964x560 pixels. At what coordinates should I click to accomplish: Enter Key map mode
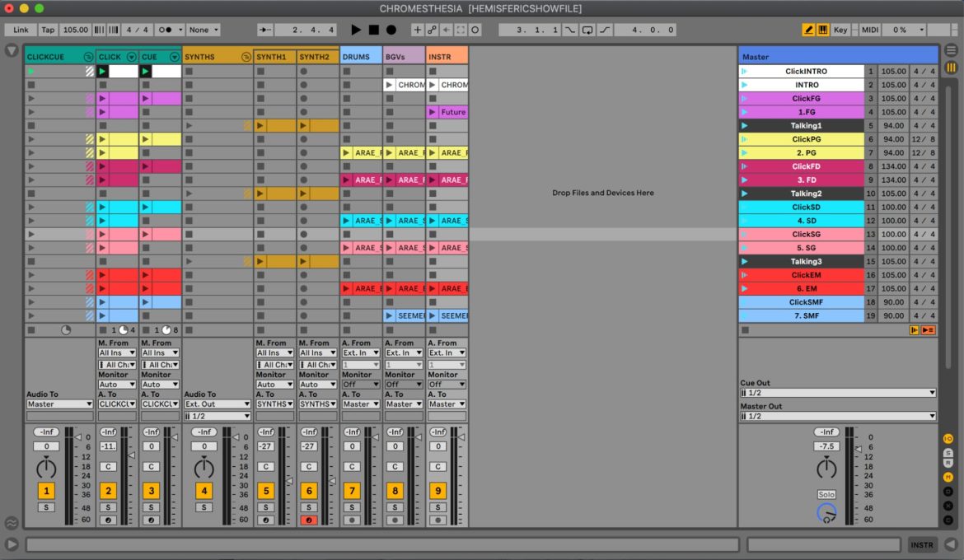point(840,29)
